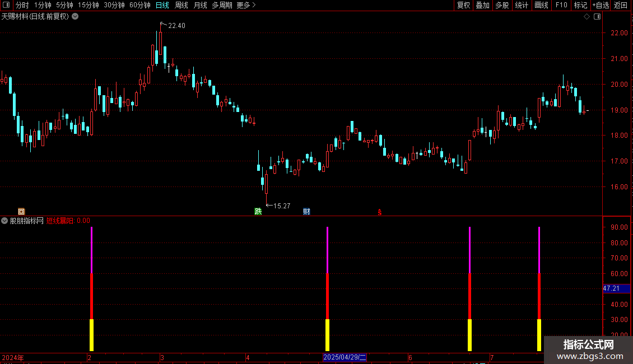Click the green 跌 event marker

click(258, 212)
